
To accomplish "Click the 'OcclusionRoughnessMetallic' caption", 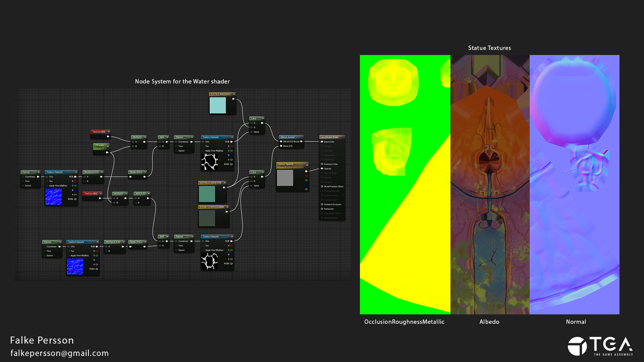I will (x=405, y=322).
